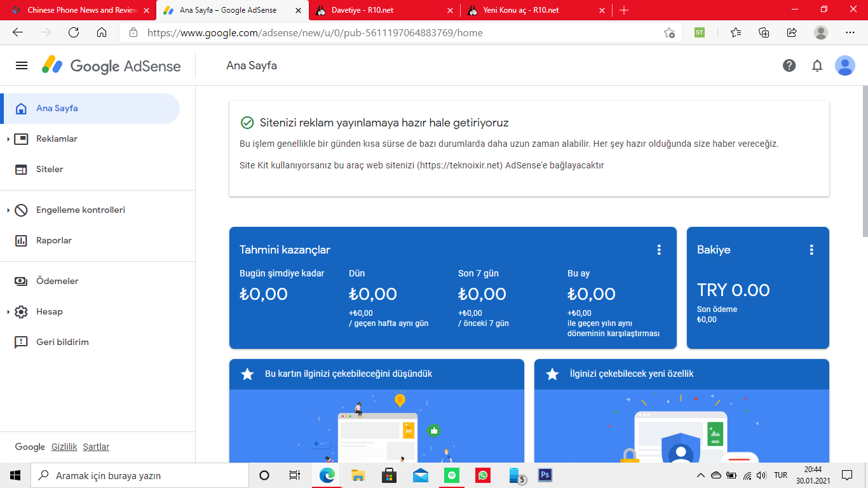
Task: Click the Google AdSense logo
Action: pos(111,65)
